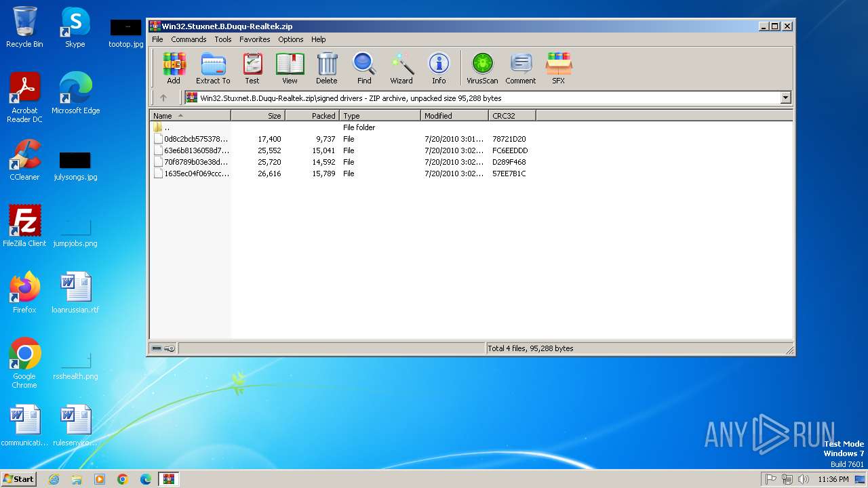Click the Extract To toolbar icon
868x488 pixels.
pos(213,68)
